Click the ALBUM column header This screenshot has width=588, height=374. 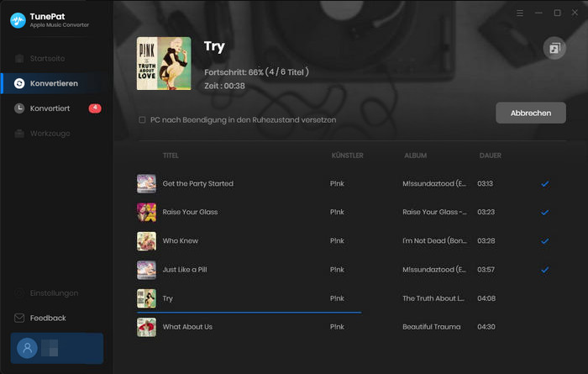tap(415, 155)
